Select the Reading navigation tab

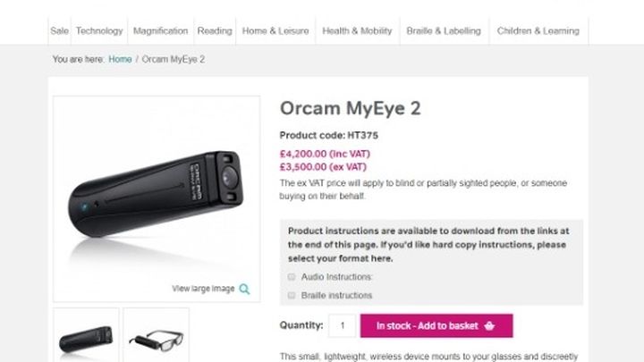[215, 30]
